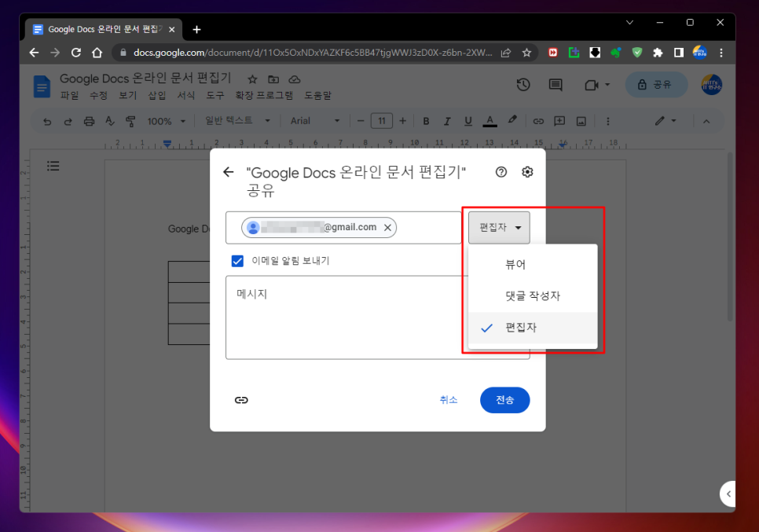The width and height of the screenshot is (759, 532).
Task: Select 편집자 role option
Action: point(533,328)
